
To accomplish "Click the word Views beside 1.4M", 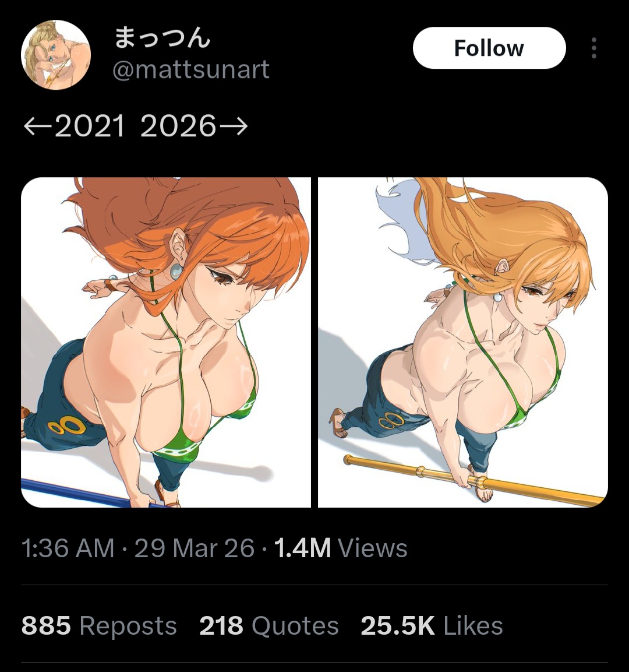I will [x=373, y=548].
